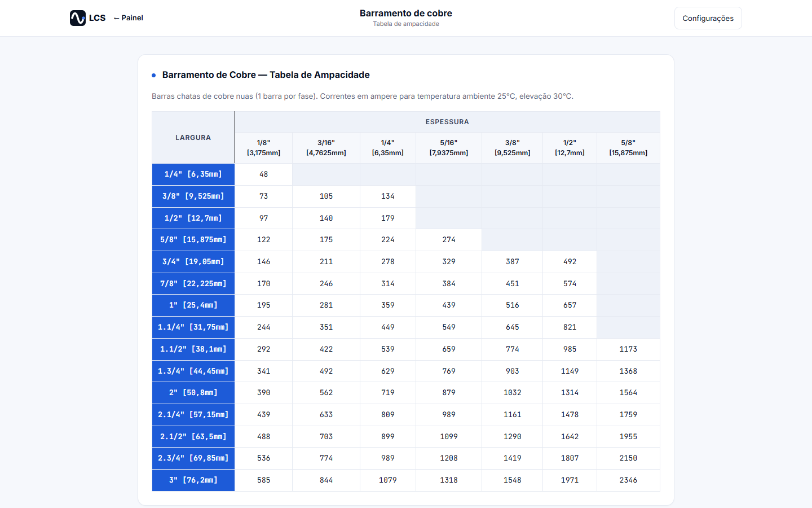Click the Barramento de Cobre — Tabela de Ampacidade heading
Viewport: 812px width, 508px height.
[x=266, y=75]
